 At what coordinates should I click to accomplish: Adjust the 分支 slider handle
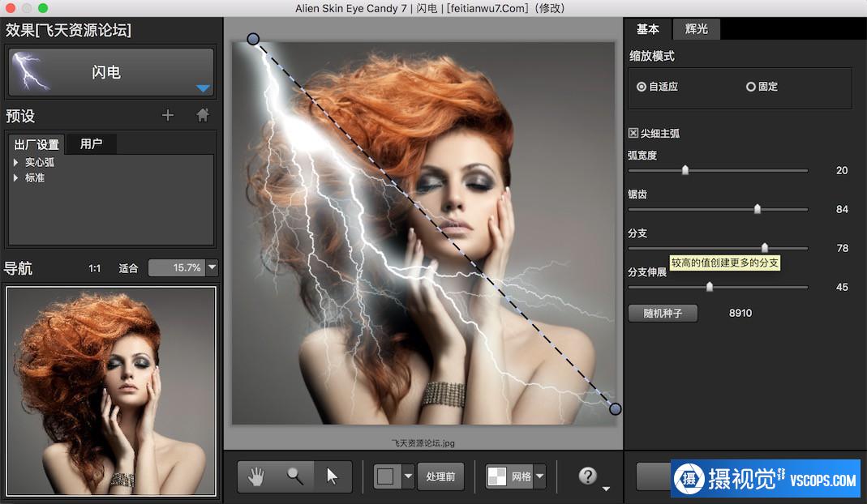click(765, 247)
